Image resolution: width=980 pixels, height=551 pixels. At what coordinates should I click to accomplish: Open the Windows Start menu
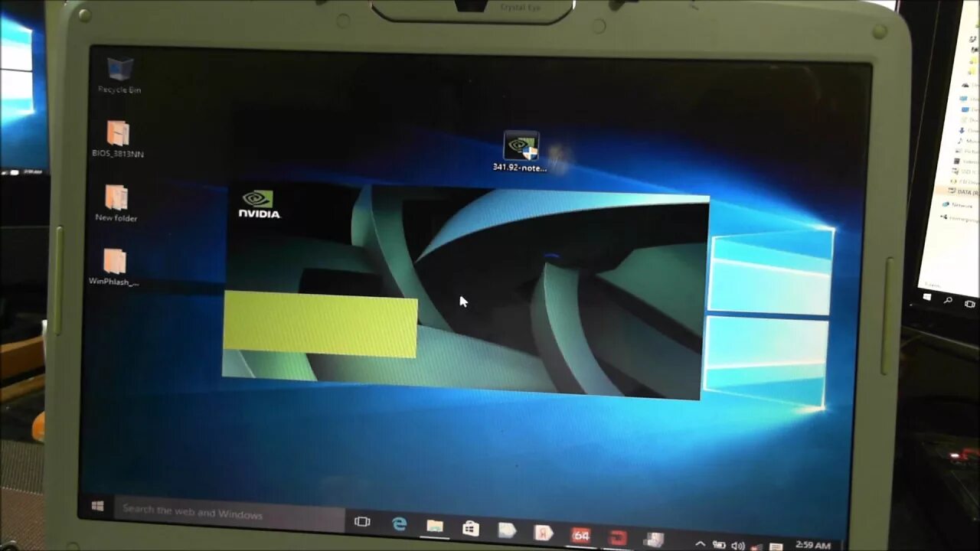[x=97, y=506]
